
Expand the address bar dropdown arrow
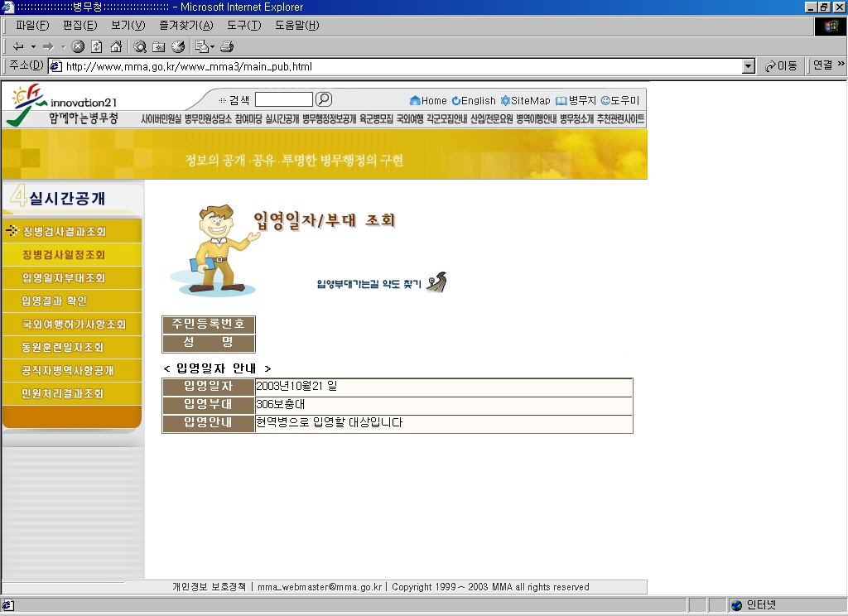[749, 66]
